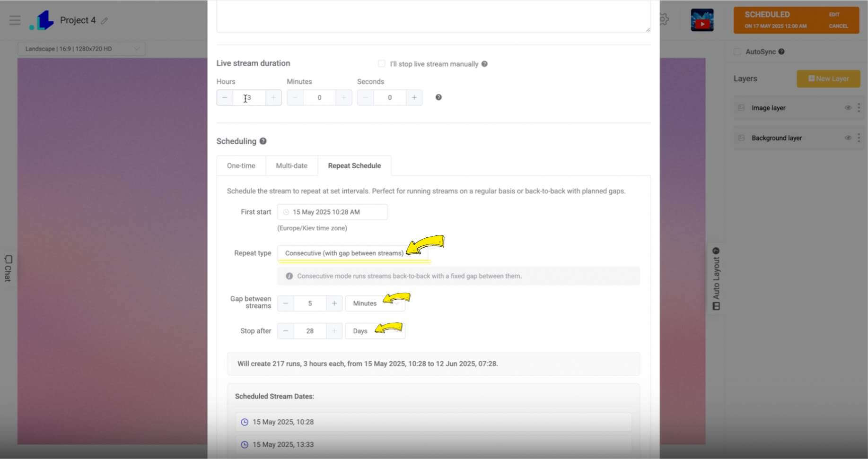Open the Auto Layout side panel

point(716,279)
